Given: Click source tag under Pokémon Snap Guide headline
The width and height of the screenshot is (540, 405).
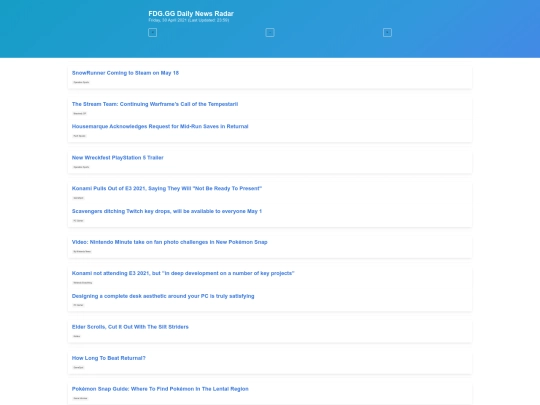Looking at the screenshot, I should coord(80,398).
